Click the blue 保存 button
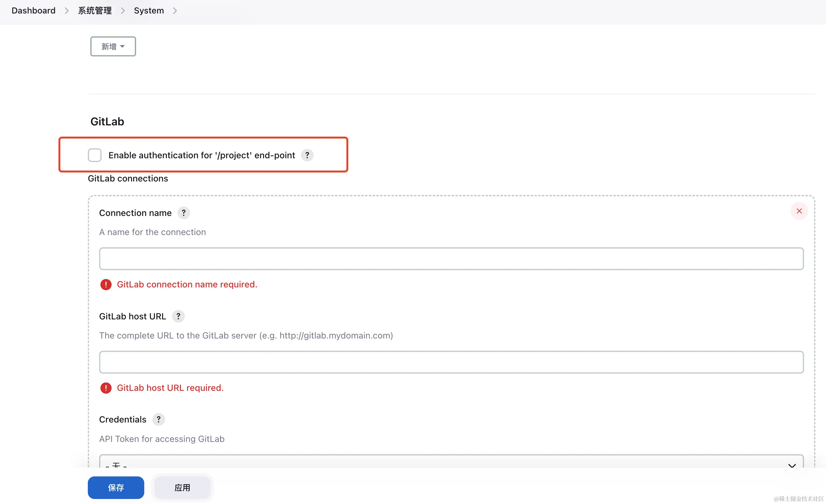Screen dimensions: 826x504 [116, 487]
